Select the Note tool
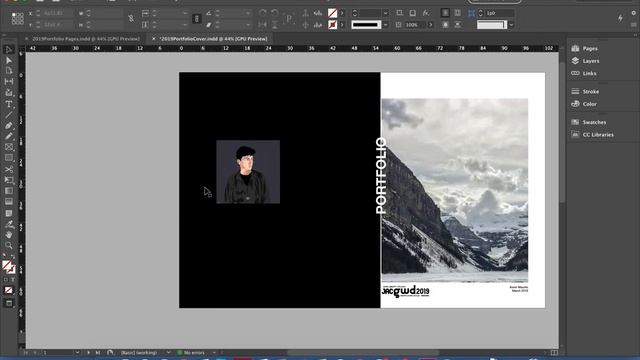 click(x=9, y=213)
